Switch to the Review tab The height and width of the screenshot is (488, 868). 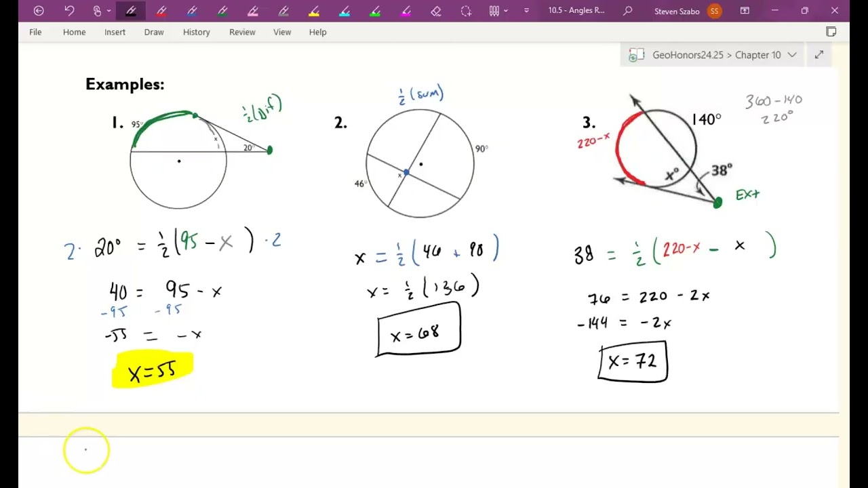tap(242, 32)
